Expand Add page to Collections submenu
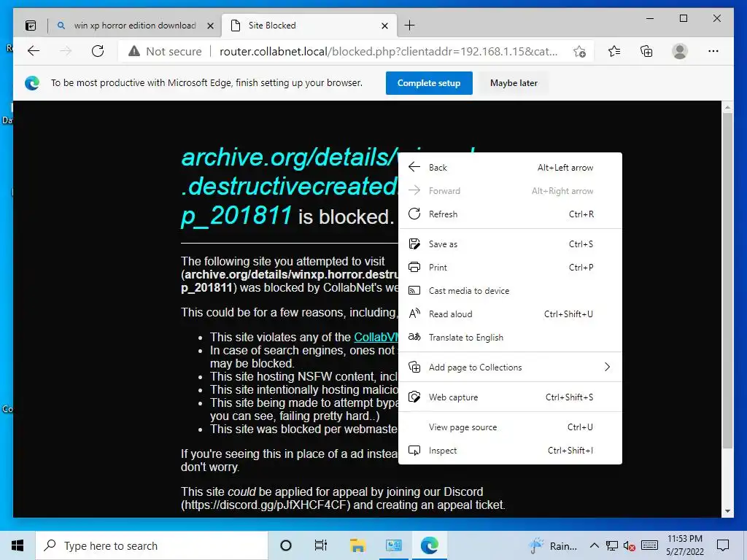The height and width of the screenshot is (560, 747). [510, 367]
